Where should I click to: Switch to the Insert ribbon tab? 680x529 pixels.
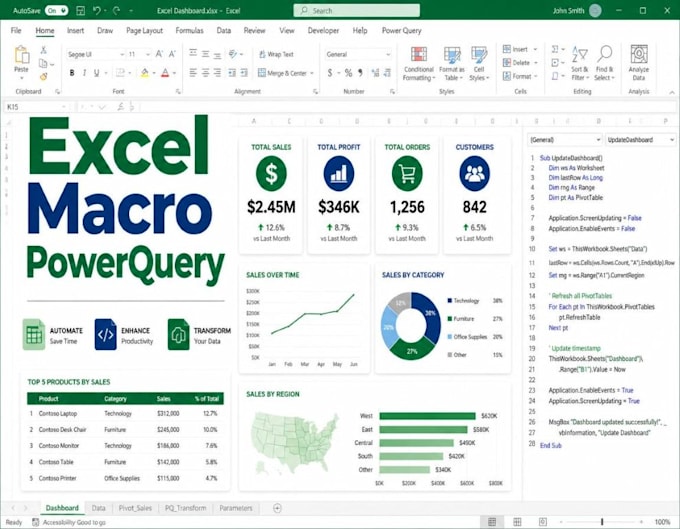pos(75,30)
